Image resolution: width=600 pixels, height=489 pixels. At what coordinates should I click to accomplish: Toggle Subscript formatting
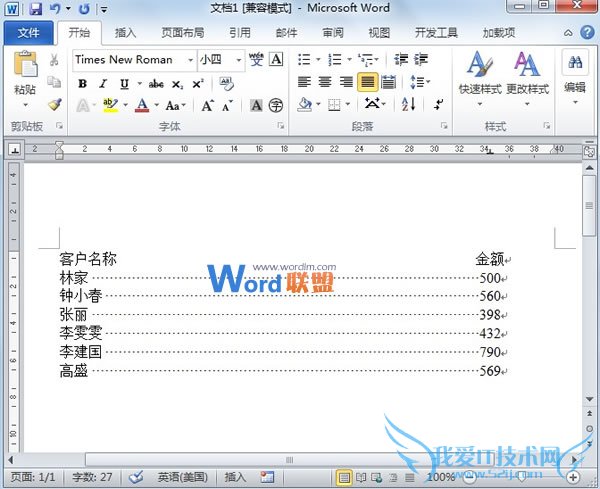click(178, 84)
